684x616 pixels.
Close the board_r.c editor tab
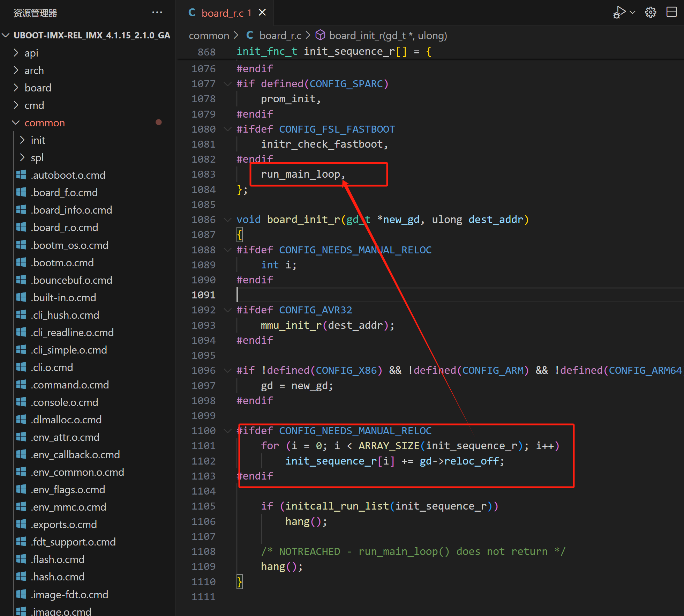pos(262,13)
